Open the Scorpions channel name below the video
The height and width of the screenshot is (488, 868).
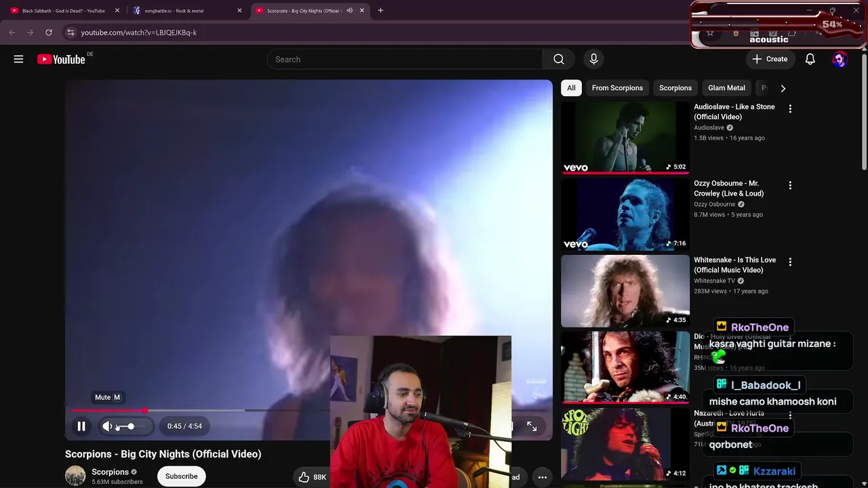111,472
